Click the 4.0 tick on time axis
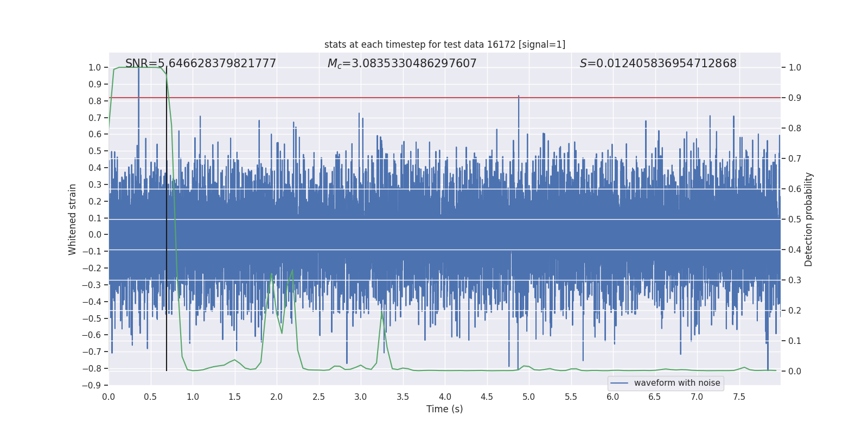The height and width of the screenshot is (434, 868). (x=445, y=397)
